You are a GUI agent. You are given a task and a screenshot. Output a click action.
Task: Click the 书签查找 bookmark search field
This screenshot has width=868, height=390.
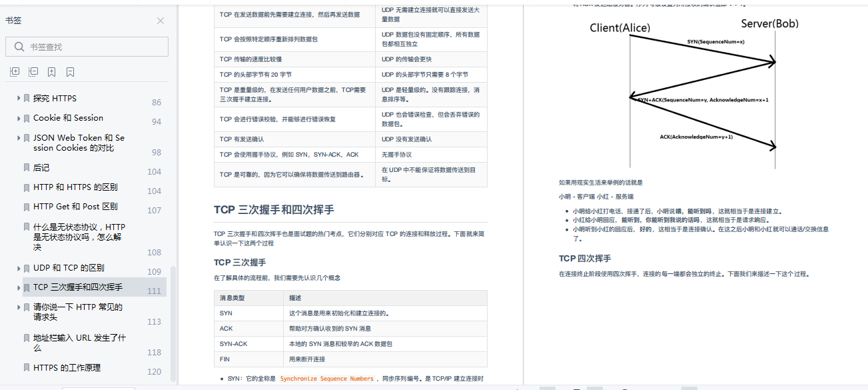pos(87,47)
